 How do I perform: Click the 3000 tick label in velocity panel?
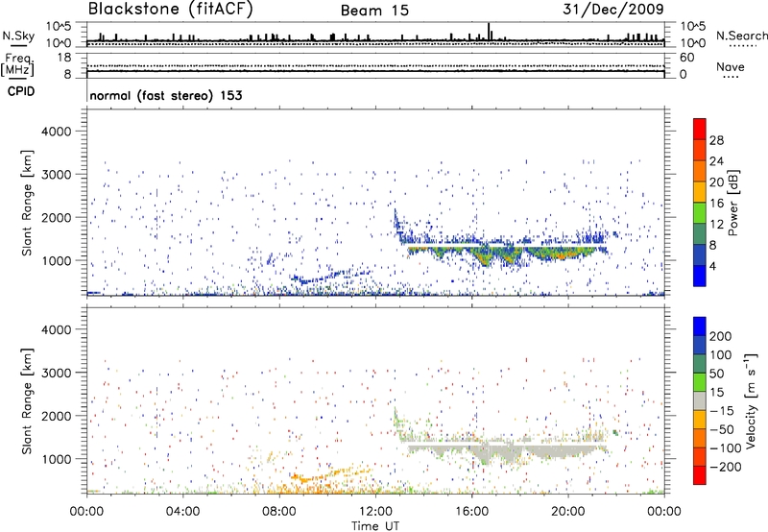(56, 373)
